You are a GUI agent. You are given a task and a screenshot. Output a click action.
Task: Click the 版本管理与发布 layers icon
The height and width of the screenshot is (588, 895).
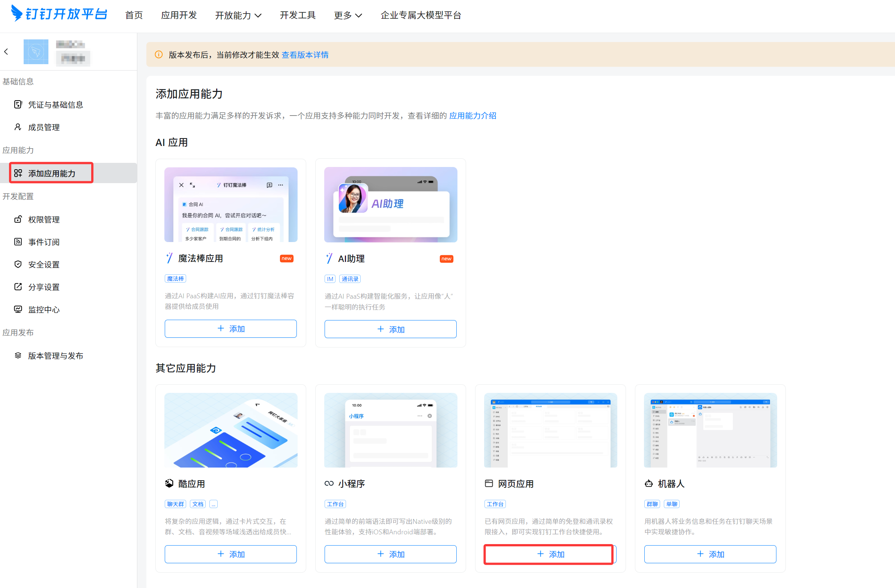pos(18,355)
